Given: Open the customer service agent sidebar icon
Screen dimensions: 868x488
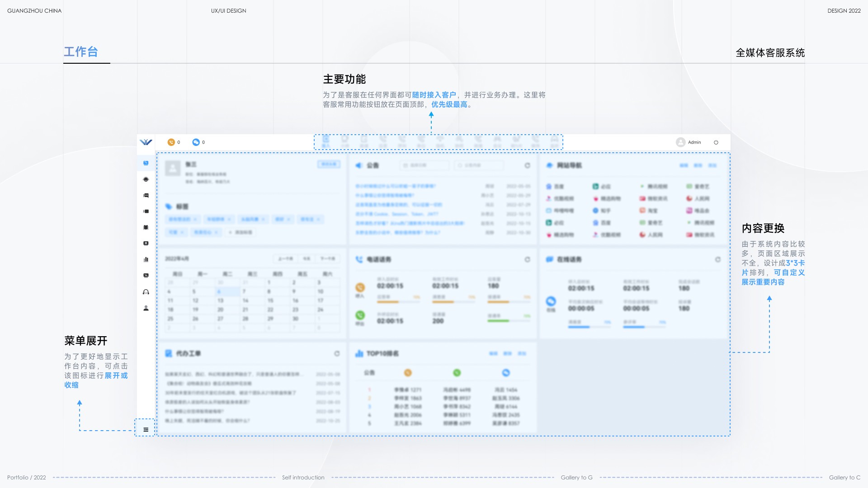Looking at the screenshot, I should coord(146,179).
